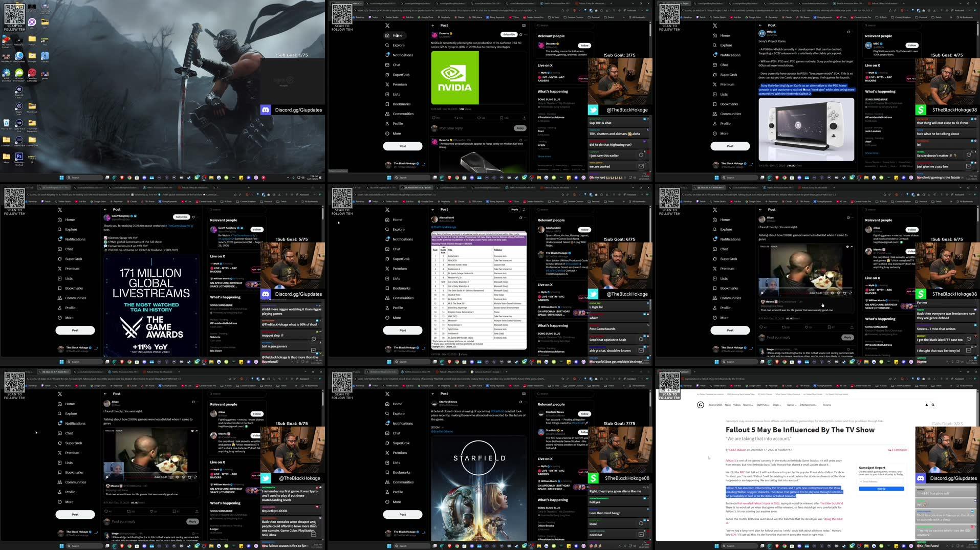Screen dimensions: 980x550
Task: Open Communities in the X sidebar
Action: (402, 114)
